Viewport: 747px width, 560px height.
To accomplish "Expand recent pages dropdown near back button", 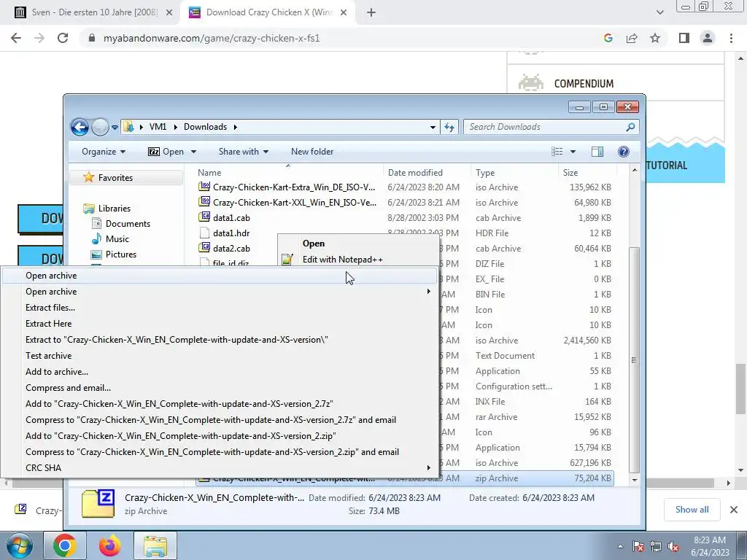I will [115, 127].
